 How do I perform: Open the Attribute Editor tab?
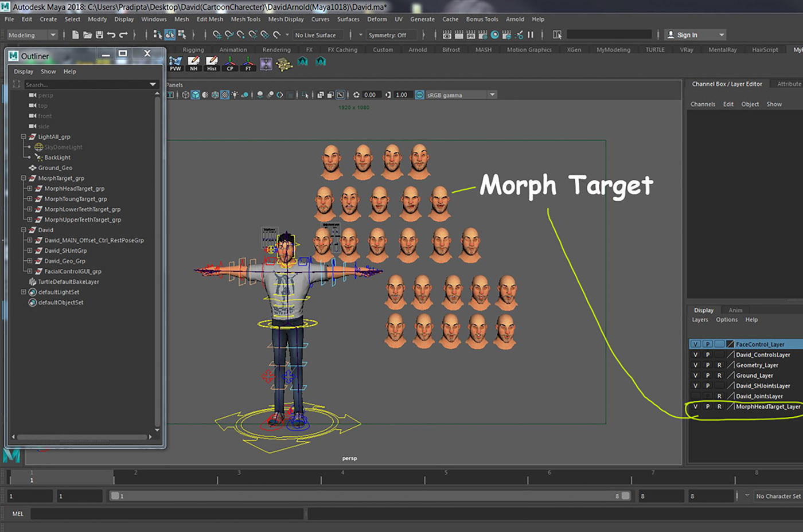790,84
